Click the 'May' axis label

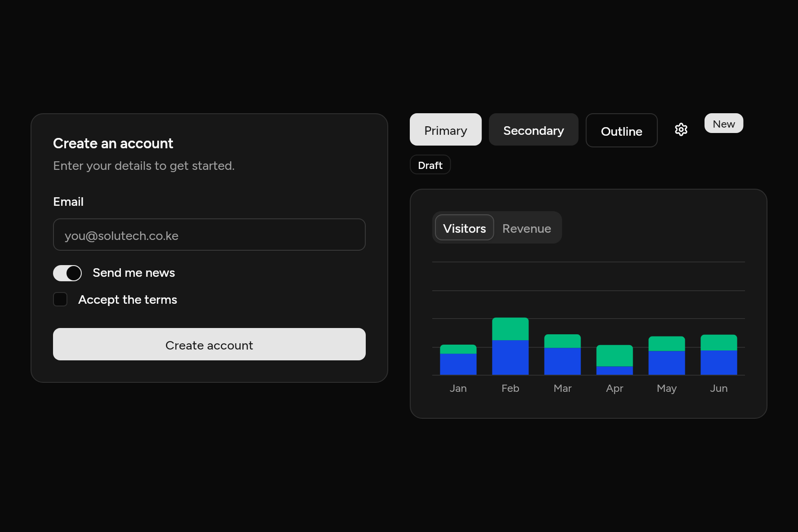667,388
